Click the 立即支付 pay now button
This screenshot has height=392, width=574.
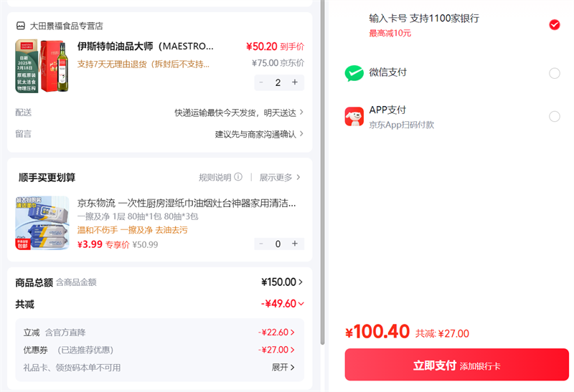coord(456,365)
